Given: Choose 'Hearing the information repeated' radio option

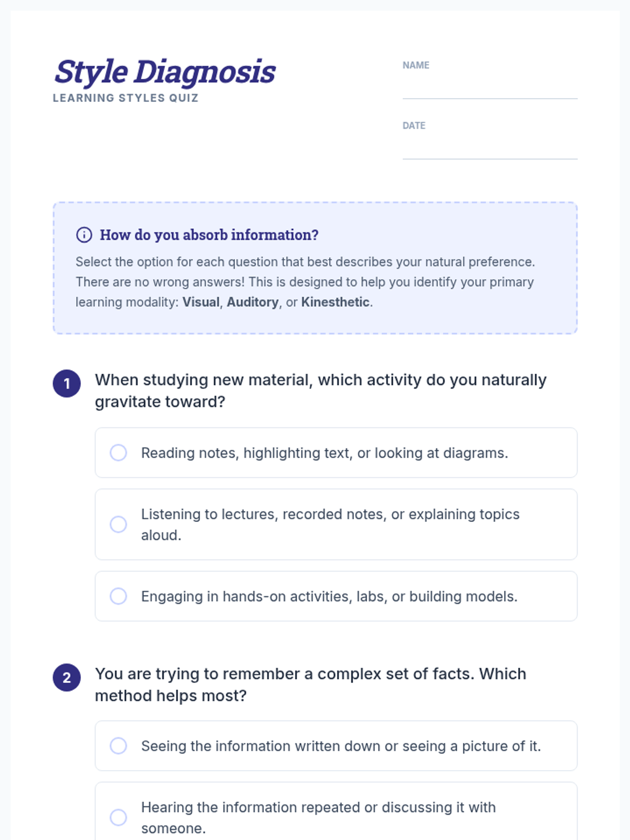Looking at the screenshot, I should pyautogui.click(x=118, y=817).
